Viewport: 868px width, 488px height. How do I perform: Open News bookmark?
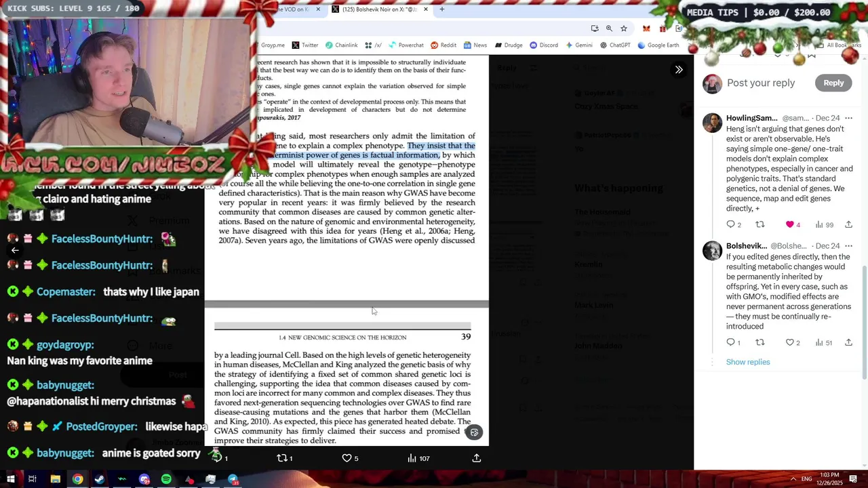coord(475,45)
